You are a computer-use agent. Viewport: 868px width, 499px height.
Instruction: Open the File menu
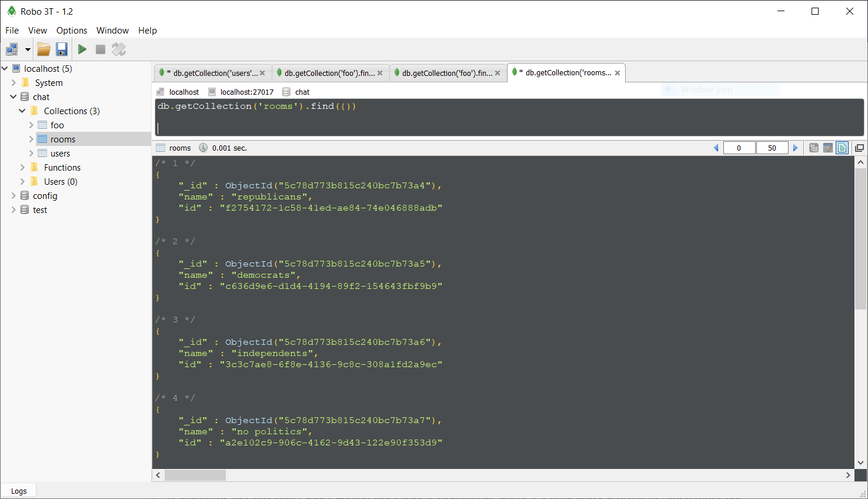pyautogui.click(x=12, y=31)
